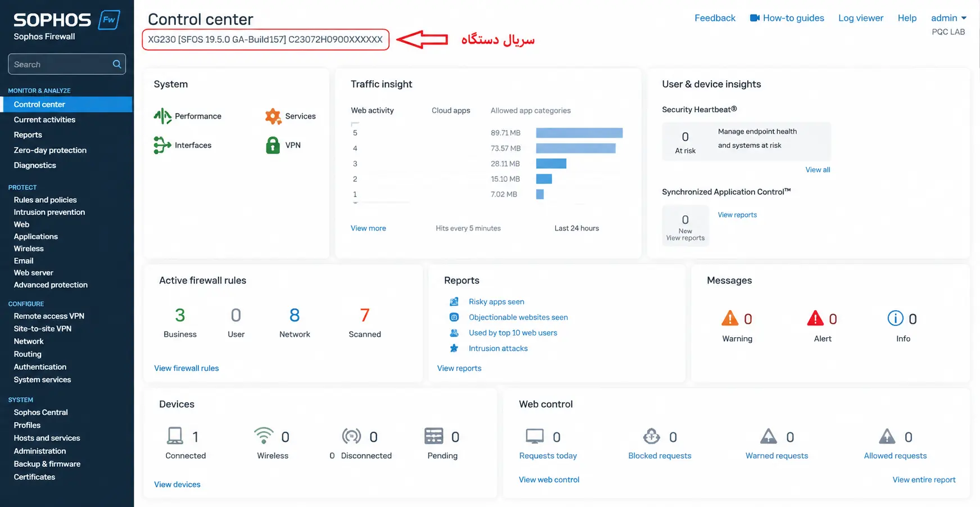The height and width of the screenshot is (507, 980).
Task: Click the blue Info circle icon
Action: (896, 318)
